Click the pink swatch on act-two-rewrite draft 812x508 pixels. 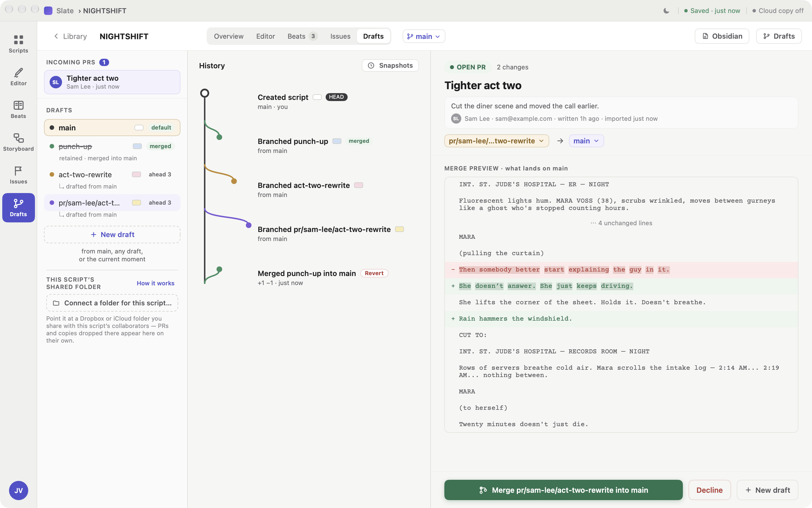[136, 174]
